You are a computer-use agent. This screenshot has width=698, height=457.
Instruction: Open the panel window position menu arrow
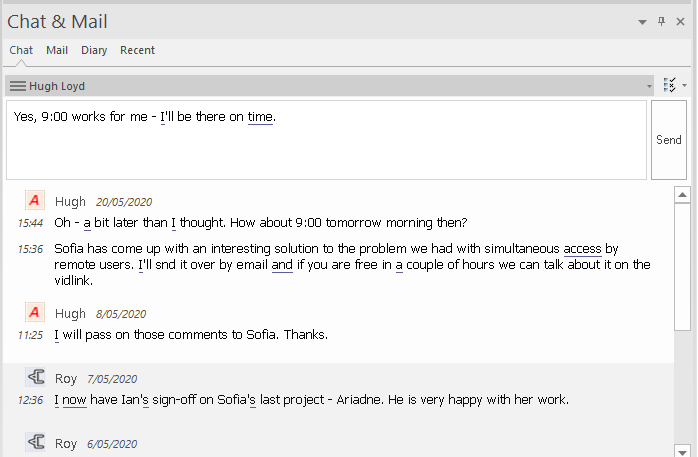pyautogui.click(x=642, y=22)
